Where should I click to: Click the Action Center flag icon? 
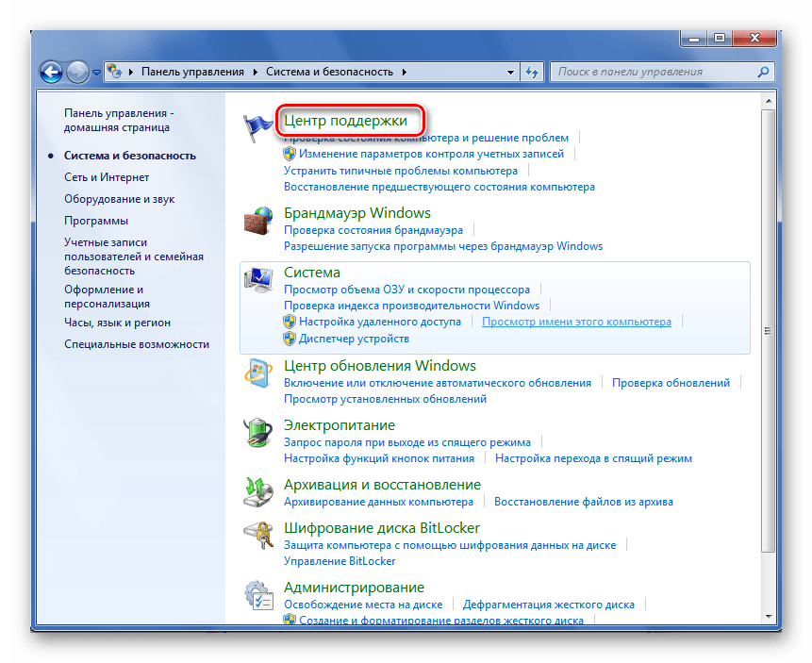pos(258,126)
